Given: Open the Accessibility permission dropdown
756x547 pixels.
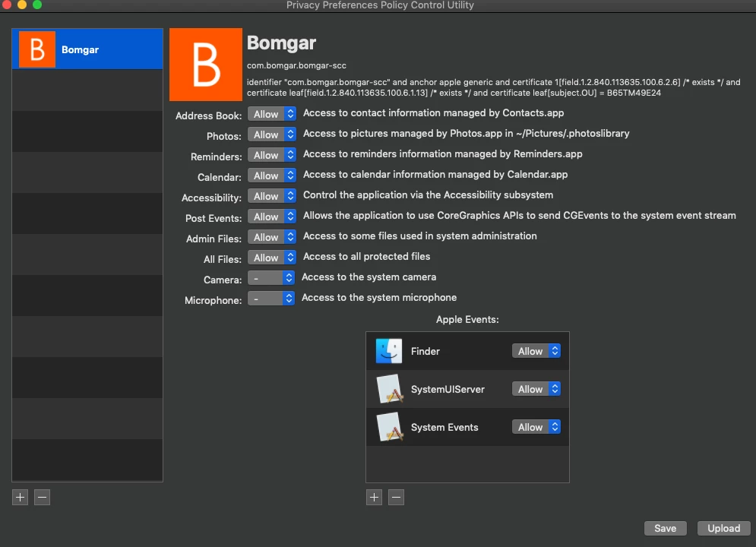Looking at the screenshot, I should click(x=271, y=196).
